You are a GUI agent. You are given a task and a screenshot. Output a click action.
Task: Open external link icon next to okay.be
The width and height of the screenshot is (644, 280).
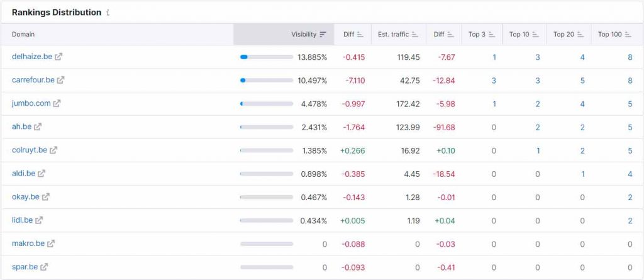pyautogui.click(x=45, y=197)
